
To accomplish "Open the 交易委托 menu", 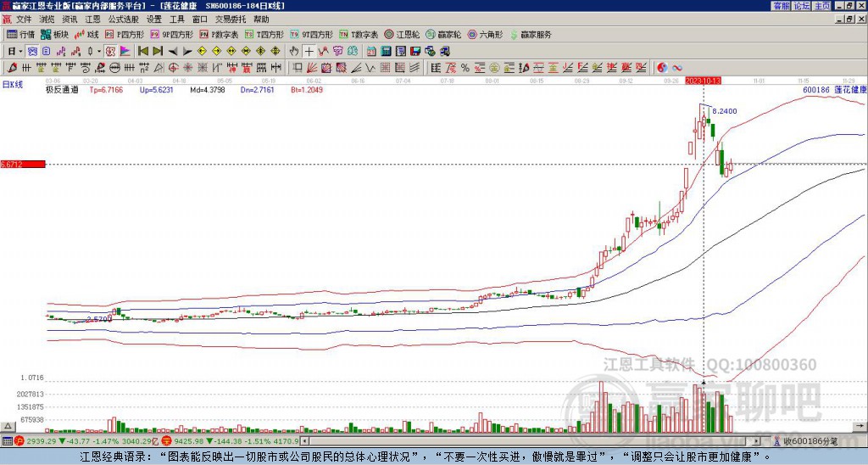I will coord(231,20).
